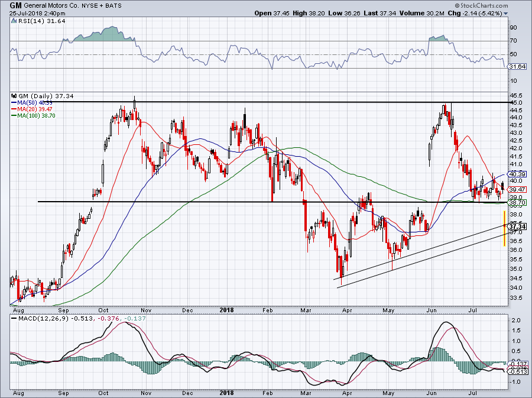Viewport: 532px width, 398px height.
Task: Click the 10 level on RSI axis
Action: click(514, 81)
